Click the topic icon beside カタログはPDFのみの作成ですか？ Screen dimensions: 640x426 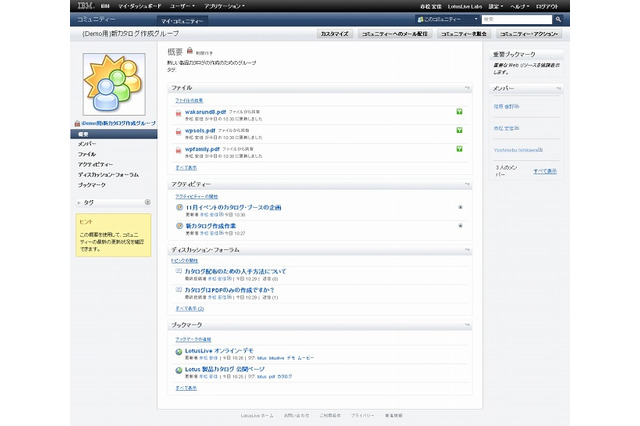tap(178, 290)
